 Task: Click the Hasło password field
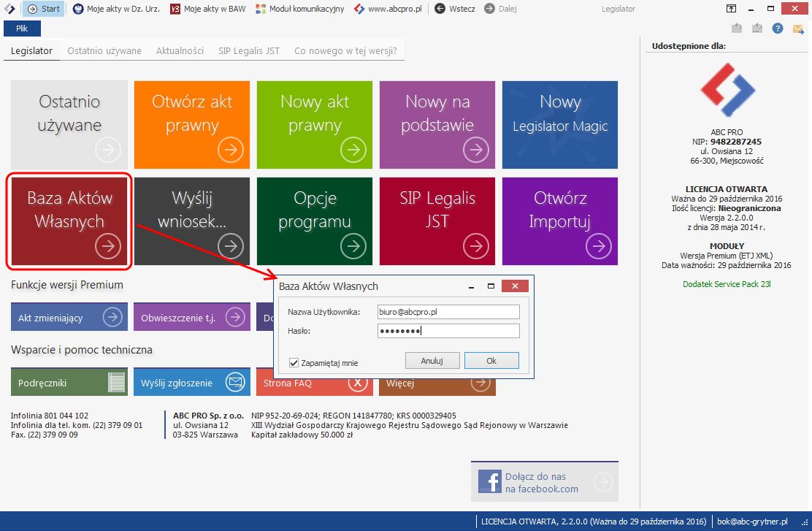pyautogui.click(x=448, y=331)
